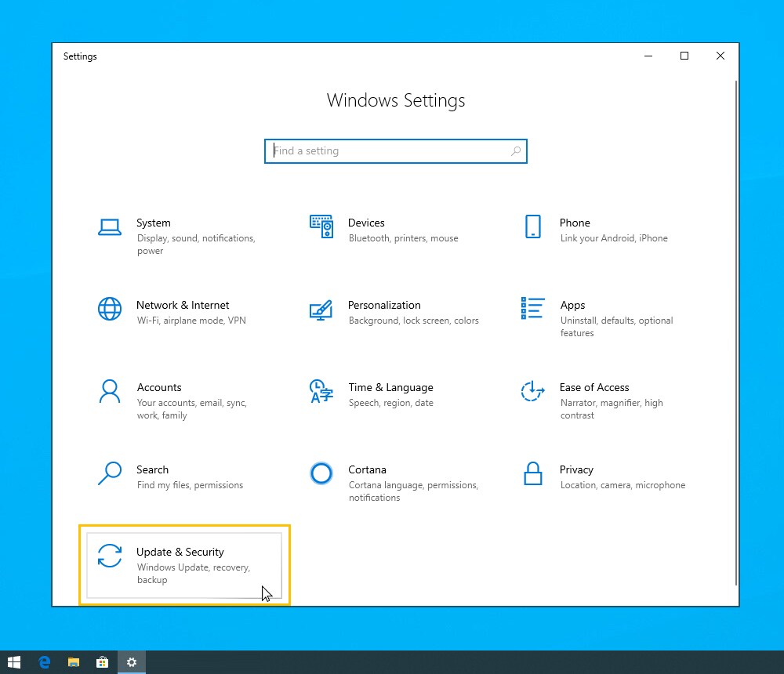Click the Settings gear on the taskbar

[132, 662]
